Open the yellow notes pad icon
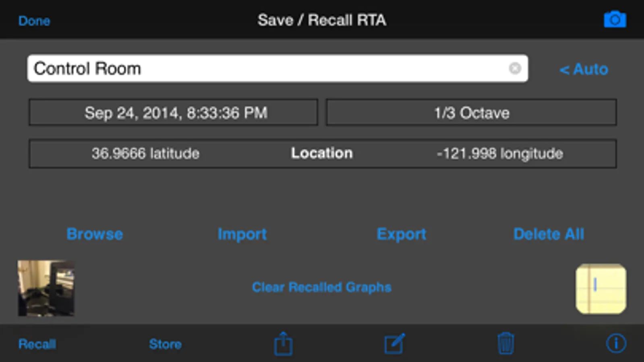This screenshot has height=362, width=644. pyautogui.click(x=601, y=288)
